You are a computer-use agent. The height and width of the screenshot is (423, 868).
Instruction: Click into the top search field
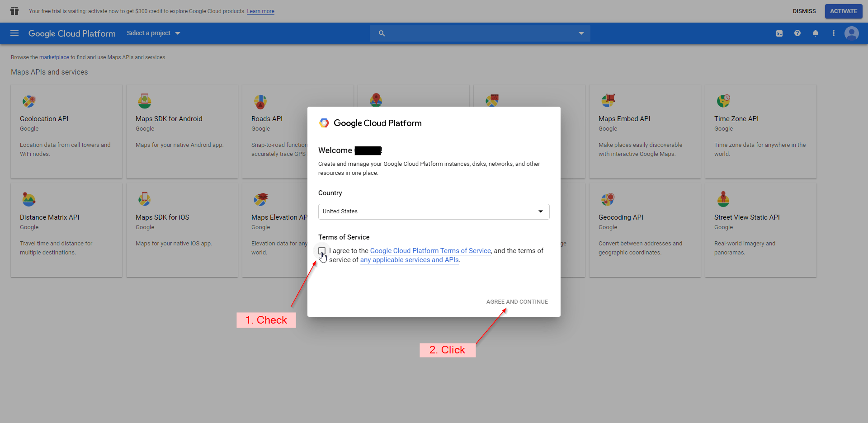click(480, 33)
